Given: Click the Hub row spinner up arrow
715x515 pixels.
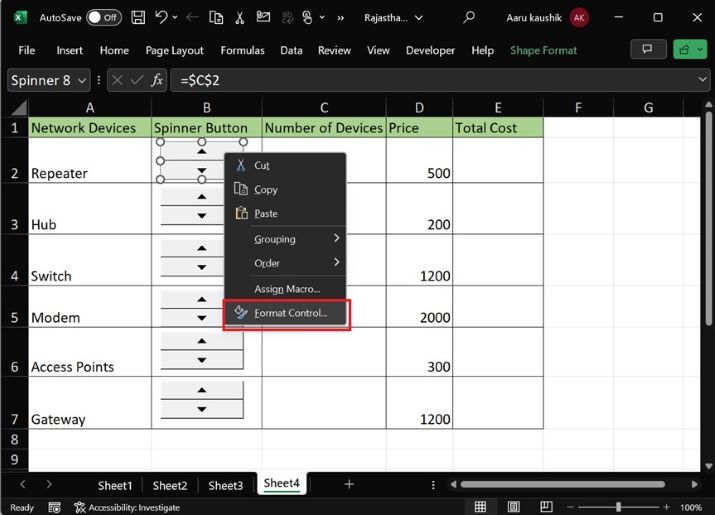Looking at the screenshot, I should coord(202,197).
